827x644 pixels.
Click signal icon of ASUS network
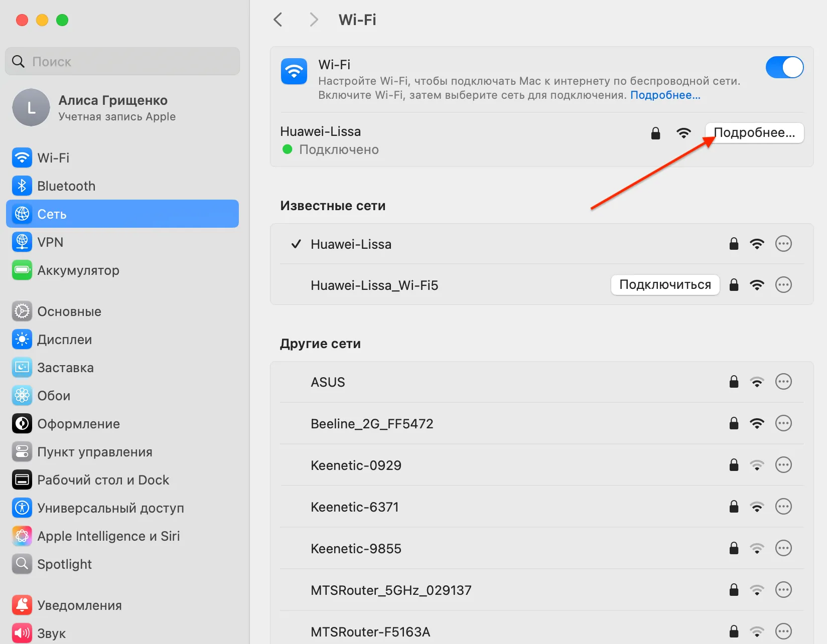pos(757,382)
